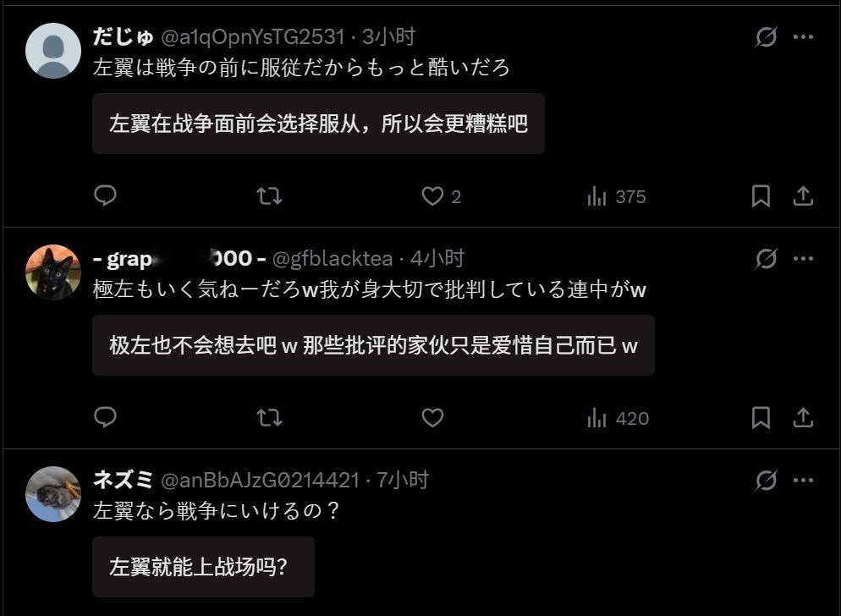Open @a1qOpnYsTG2531 profile handle
The image size is (841, 616).
(x=253, y=37)
